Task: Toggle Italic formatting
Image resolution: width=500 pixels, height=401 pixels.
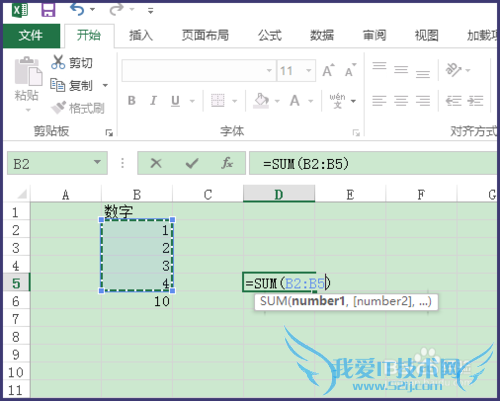Action: 153,100
